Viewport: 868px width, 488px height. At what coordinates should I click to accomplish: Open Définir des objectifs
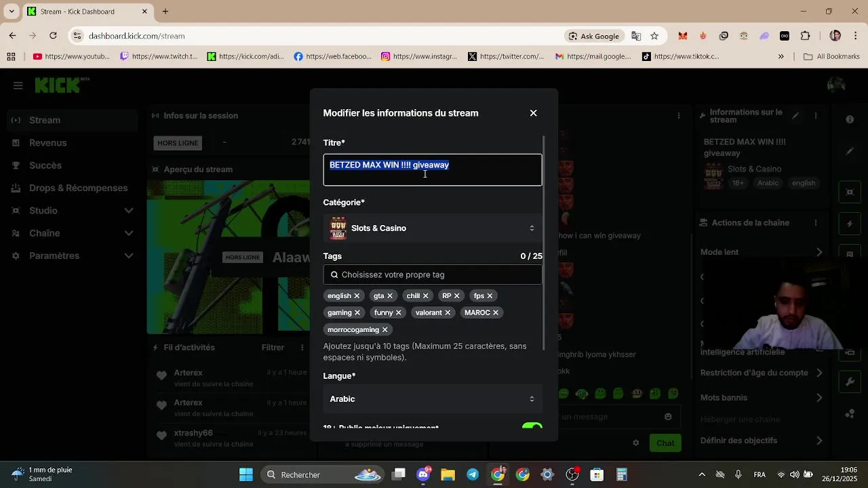(x=761, y=441)
